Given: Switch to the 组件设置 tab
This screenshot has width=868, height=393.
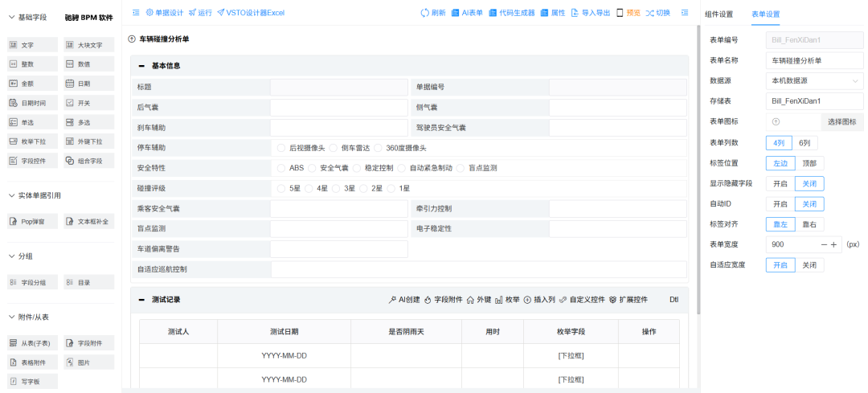Looking at the screenshot, I should click(x=719, y=14).
